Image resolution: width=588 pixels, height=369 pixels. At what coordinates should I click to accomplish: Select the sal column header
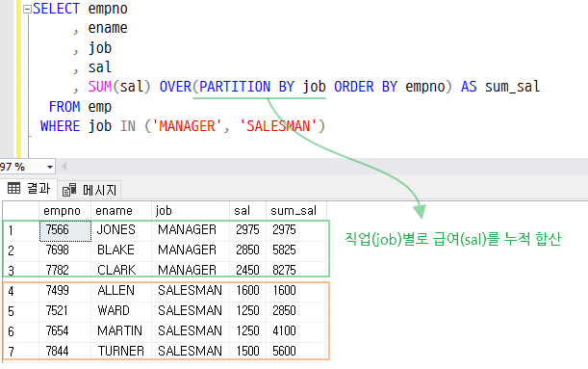247,211
